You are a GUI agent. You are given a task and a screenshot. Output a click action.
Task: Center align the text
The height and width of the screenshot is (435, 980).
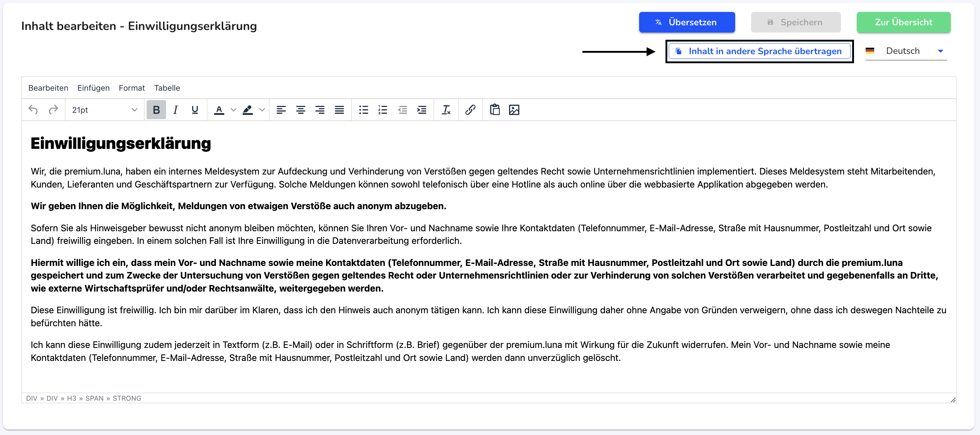click(x=300, y=109)
